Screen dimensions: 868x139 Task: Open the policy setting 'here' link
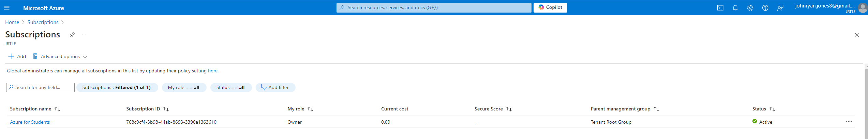pos(213,71)
